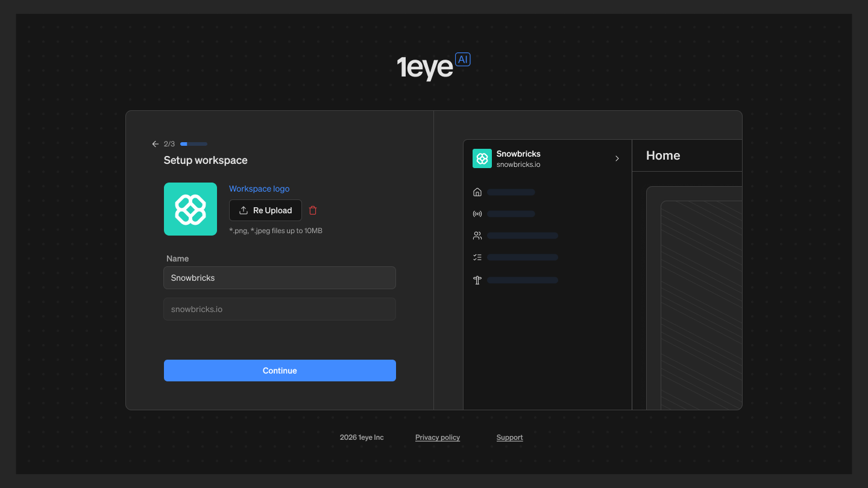Click the 1eye AI logo at the top
Viewport: 868px width, 488px height.
pyautogui.click(x=433, y=66)
